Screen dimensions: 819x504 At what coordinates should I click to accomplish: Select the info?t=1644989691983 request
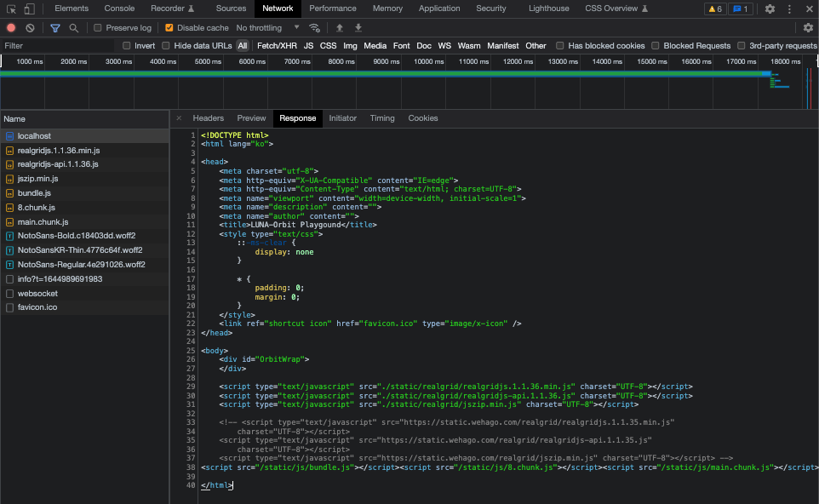point(84,279)
